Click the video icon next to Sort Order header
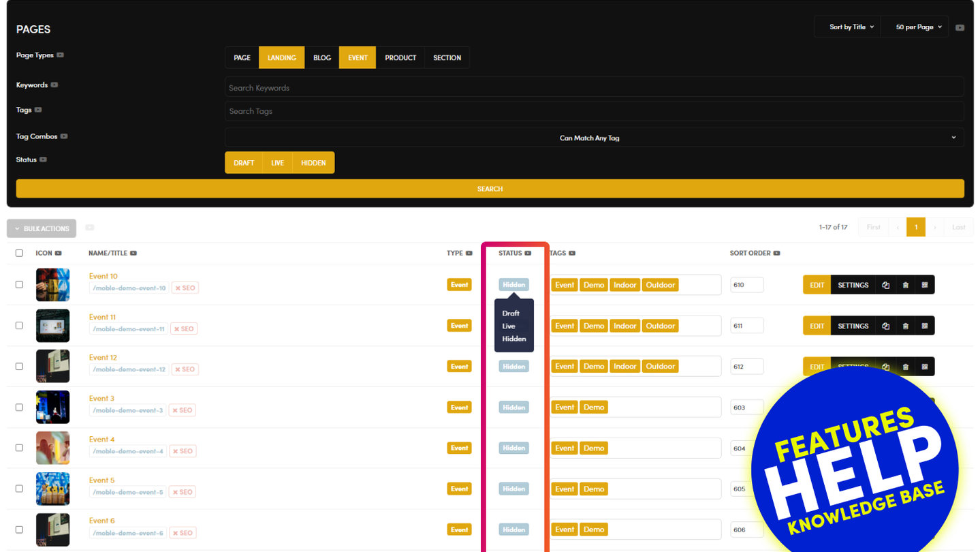 pos(777,254)
